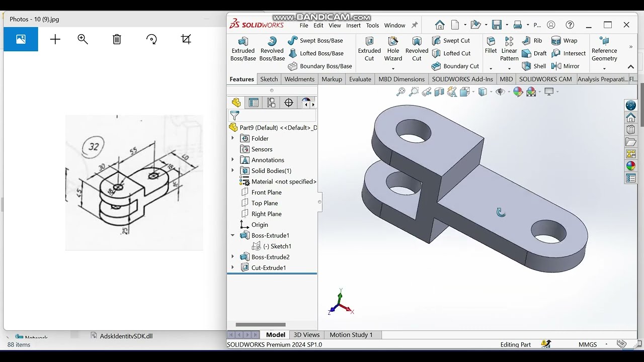Select the Revolved Boss/Base tool

click(x=272, y=49)
